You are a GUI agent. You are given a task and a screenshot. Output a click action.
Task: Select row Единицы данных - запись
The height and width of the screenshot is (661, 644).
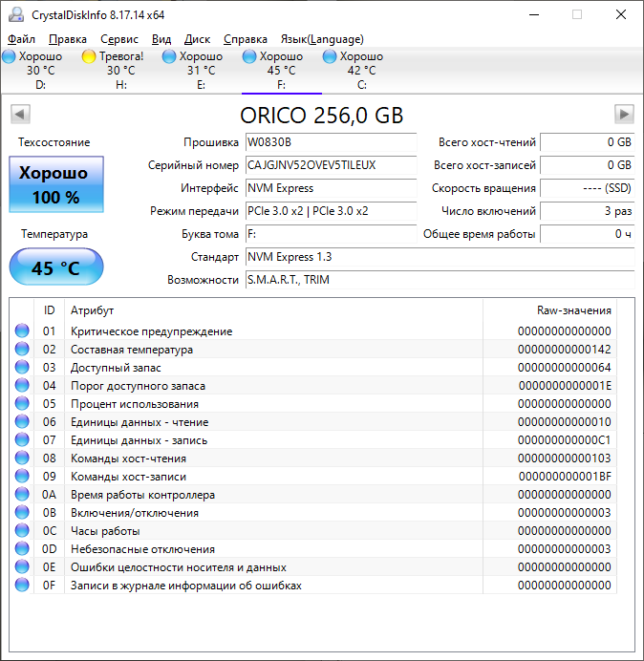coord(313,439)
